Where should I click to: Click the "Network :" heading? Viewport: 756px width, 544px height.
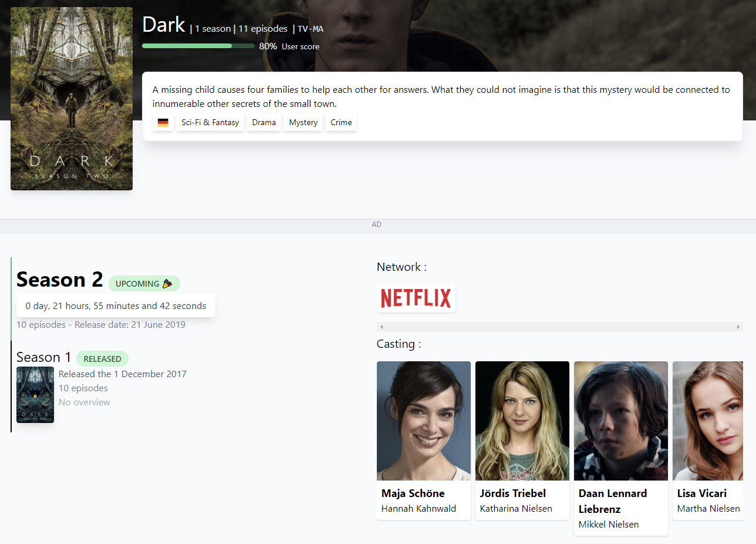401,267
